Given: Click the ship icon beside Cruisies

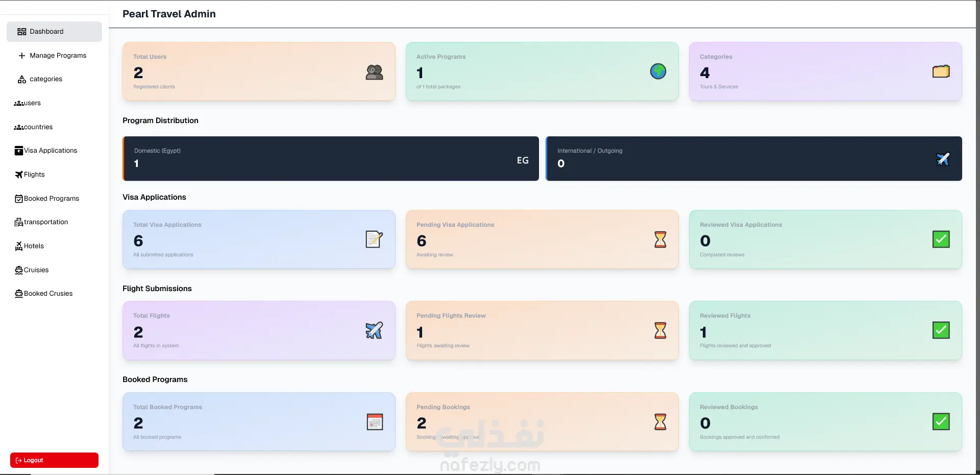Looking at the screenshot, I should click(x=19, y=270).
